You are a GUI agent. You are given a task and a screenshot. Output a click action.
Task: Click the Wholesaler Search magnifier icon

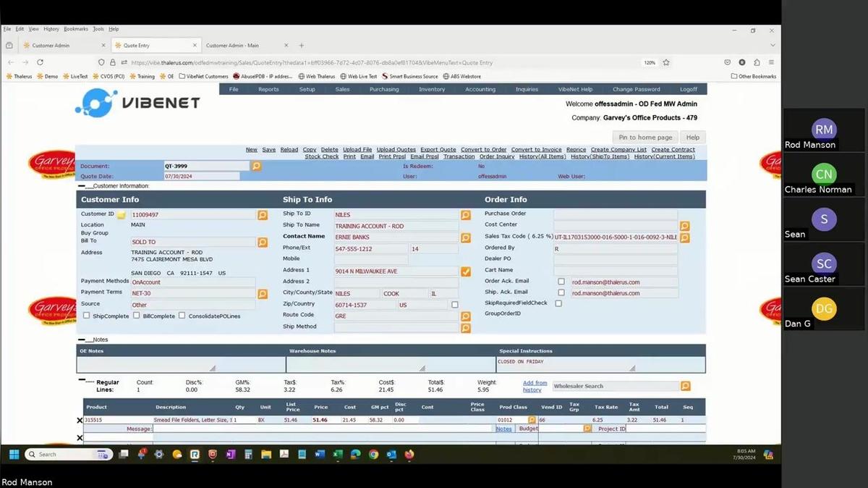coord(685,387)
